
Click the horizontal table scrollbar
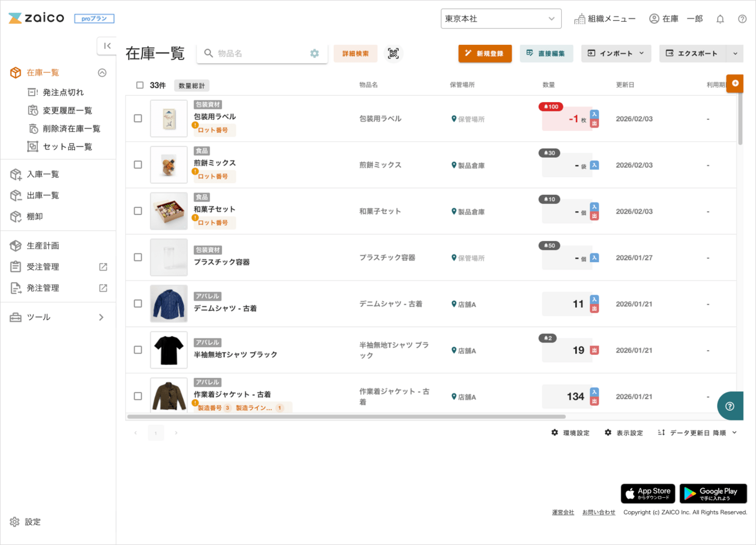coord(346,416)
